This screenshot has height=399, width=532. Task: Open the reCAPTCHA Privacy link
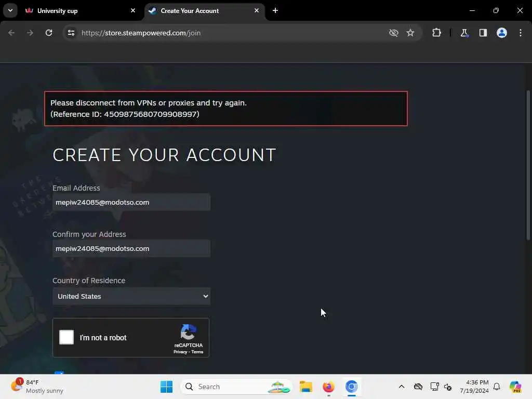[180, 352]
